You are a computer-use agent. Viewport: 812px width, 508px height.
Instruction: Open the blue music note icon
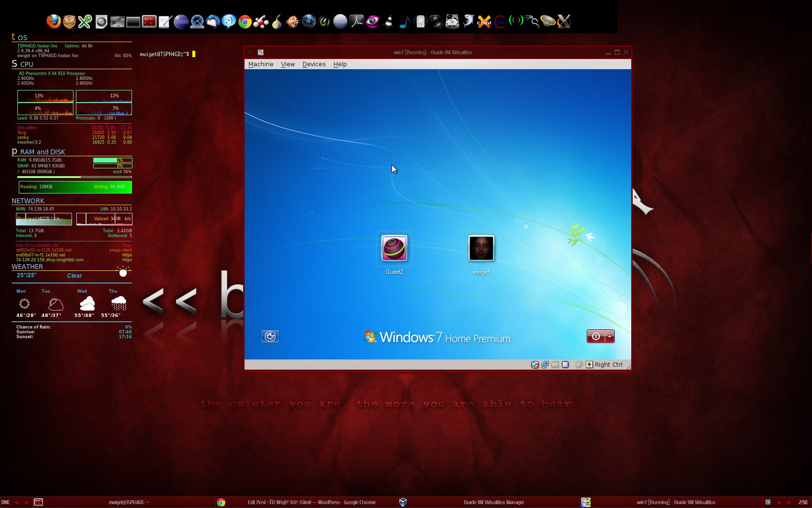(404, 22)
